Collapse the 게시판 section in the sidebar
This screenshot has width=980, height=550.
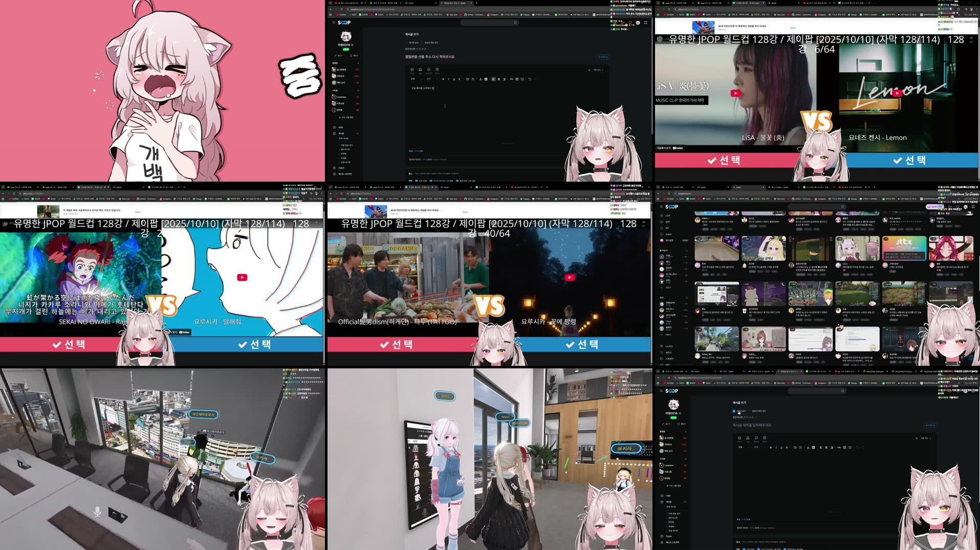coord(685,502)
